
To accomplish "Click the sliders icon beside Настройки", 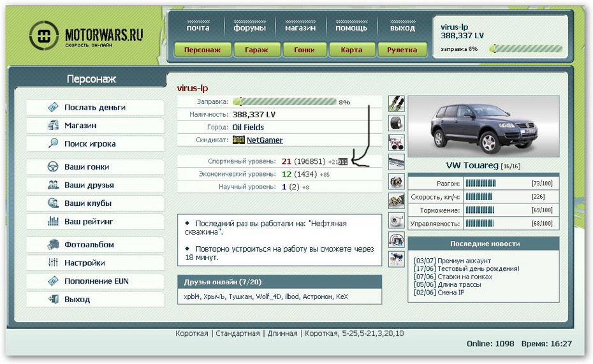I will pos(54,262).
